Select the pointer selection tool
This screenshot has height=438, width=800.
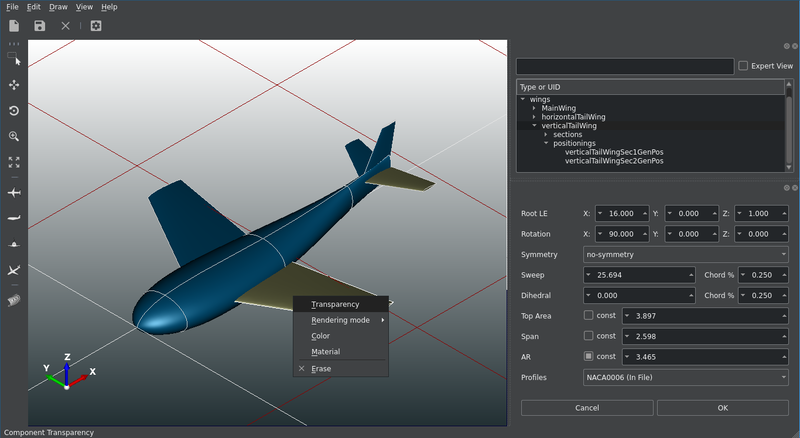tap(14, 59)
